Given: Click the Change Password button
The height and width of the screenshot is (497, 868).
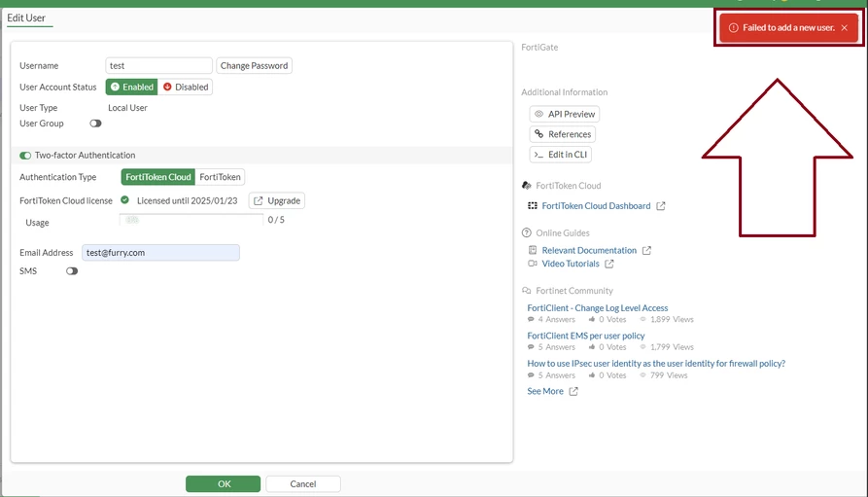Looking at the screenshot, I should (x=254, y=65).
